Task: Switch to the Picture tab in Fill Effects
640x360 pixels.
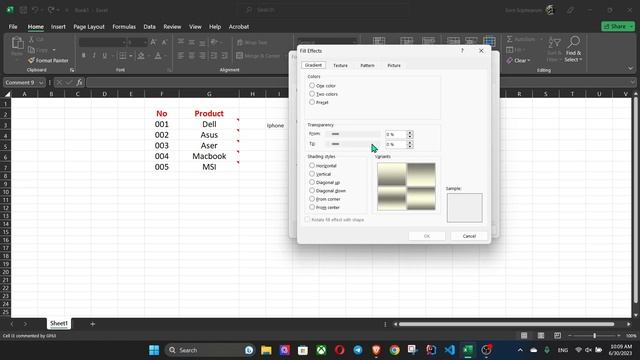Action: [x=394, y=65]
